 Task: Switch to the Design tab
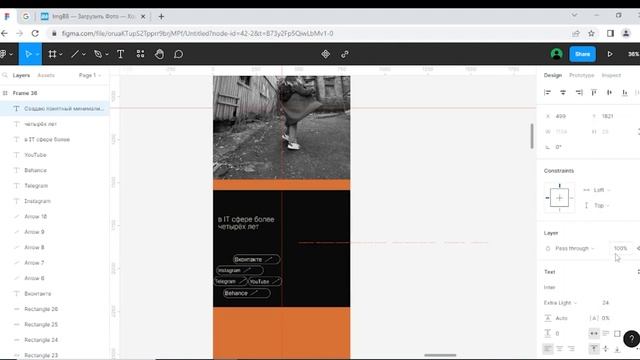[553, 75]
